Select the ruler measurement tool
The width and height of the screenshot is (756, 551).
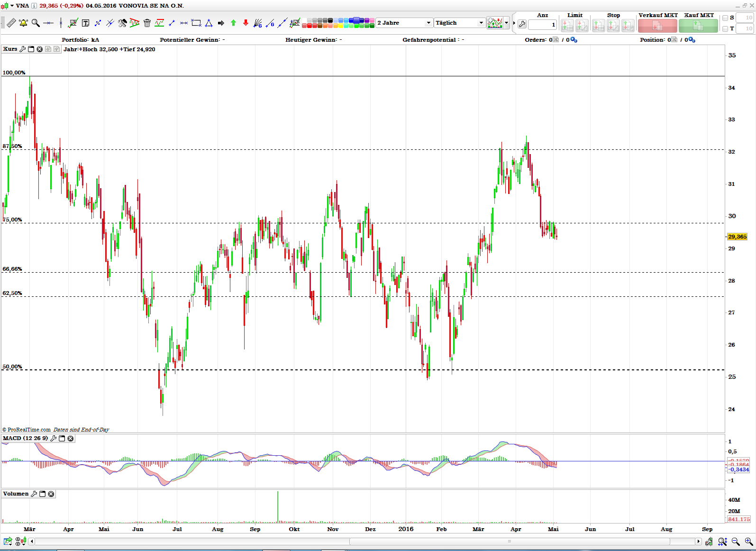pos(11,23)
